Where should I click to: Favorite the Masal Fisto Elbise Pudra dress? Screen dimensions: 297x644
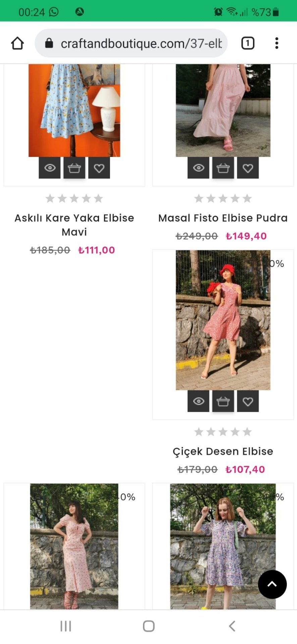pos(248,168)
